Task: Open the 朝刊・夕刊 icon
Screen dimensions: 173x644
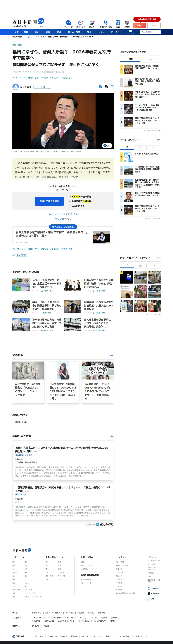Action: tap(81, 24)
